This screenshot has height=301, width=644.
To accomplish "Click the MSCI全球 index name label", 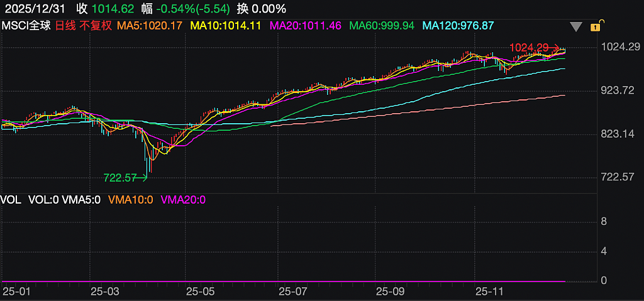I will click(26, 26).
